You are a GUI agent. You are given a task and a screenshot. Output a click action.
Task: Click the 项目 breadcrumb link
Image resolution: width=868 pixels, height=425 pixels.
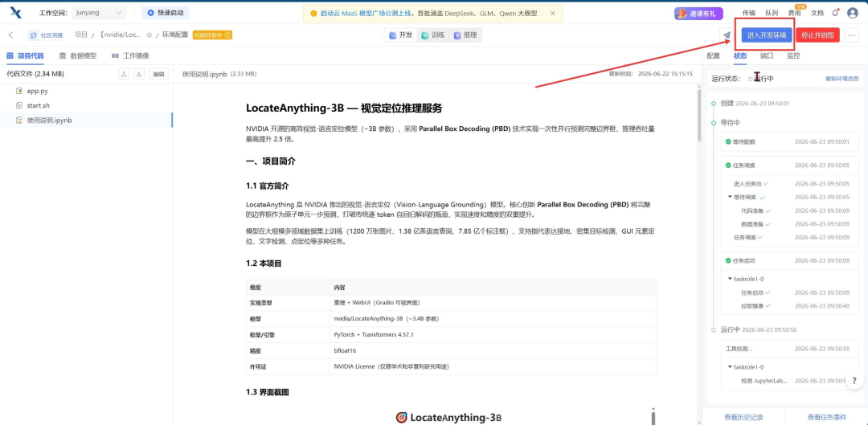tap(81, 35)
